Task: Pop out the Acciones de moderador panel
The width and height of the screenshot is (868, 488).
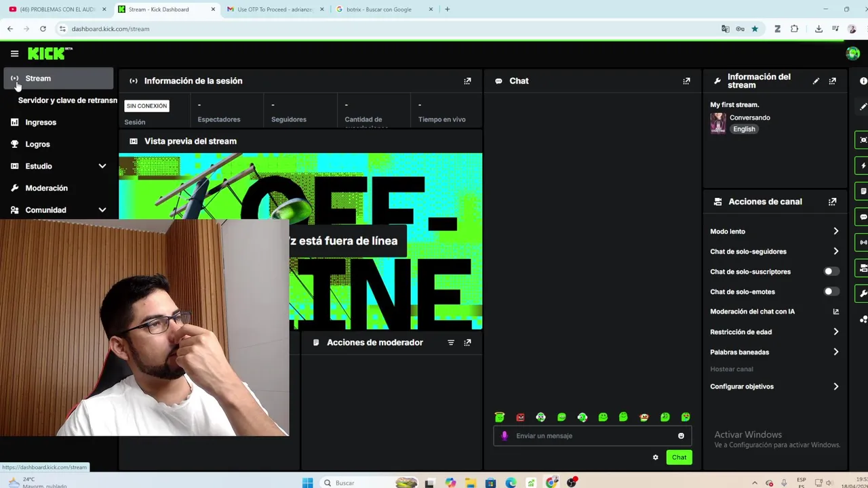Action: [x=467, y=342]
